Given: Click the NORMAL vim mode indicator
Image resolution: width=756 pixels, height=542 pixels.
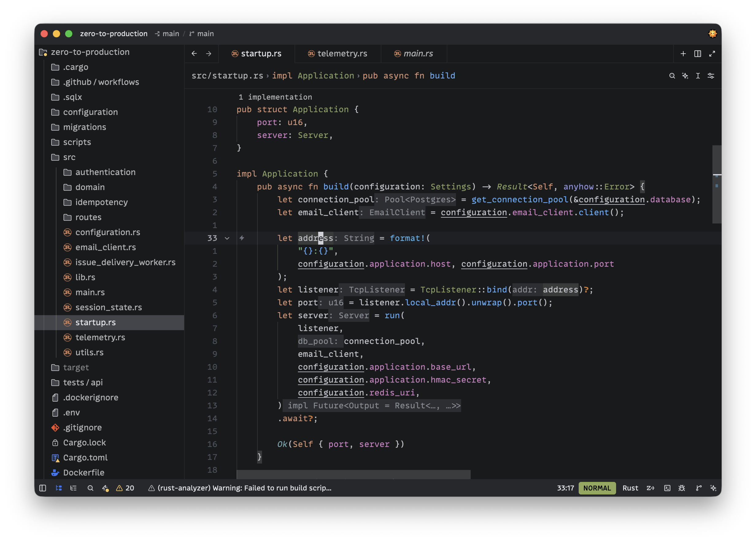Looking at the screenshot, I should (x=597, y=488).
